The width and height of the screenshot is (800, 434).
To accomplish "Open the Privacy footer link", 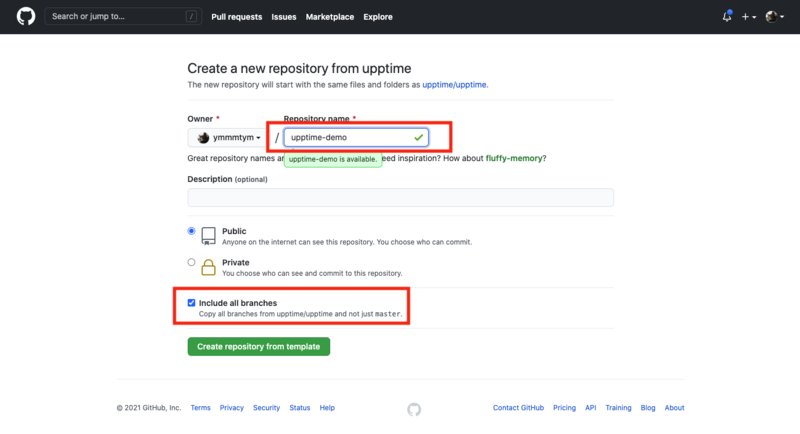I will tap(232, 408).
